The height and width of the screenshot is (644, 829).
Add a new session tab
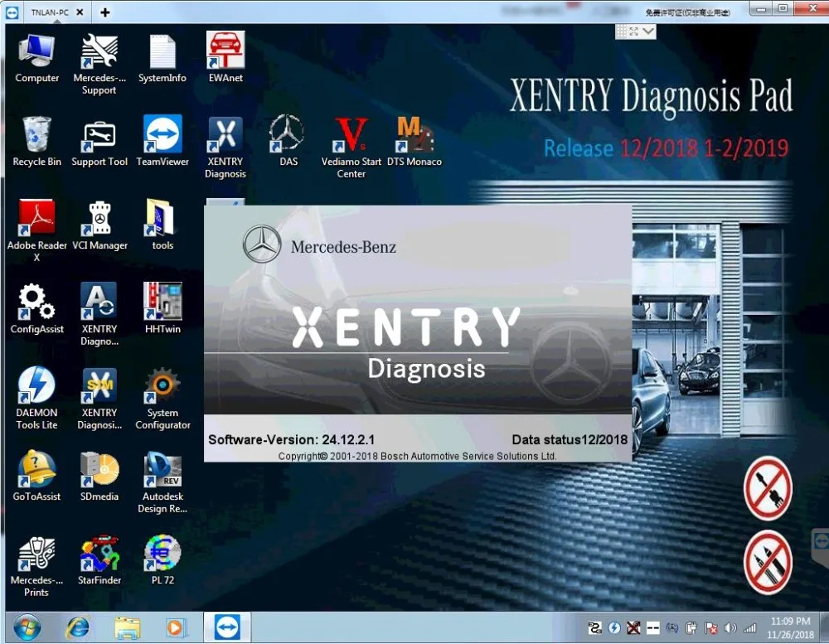click(x=105, y=12)
